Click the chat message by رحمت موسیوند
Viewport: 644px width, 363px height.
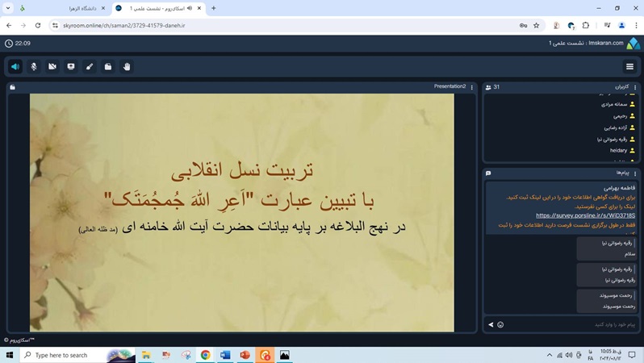(x=606, y=301)
